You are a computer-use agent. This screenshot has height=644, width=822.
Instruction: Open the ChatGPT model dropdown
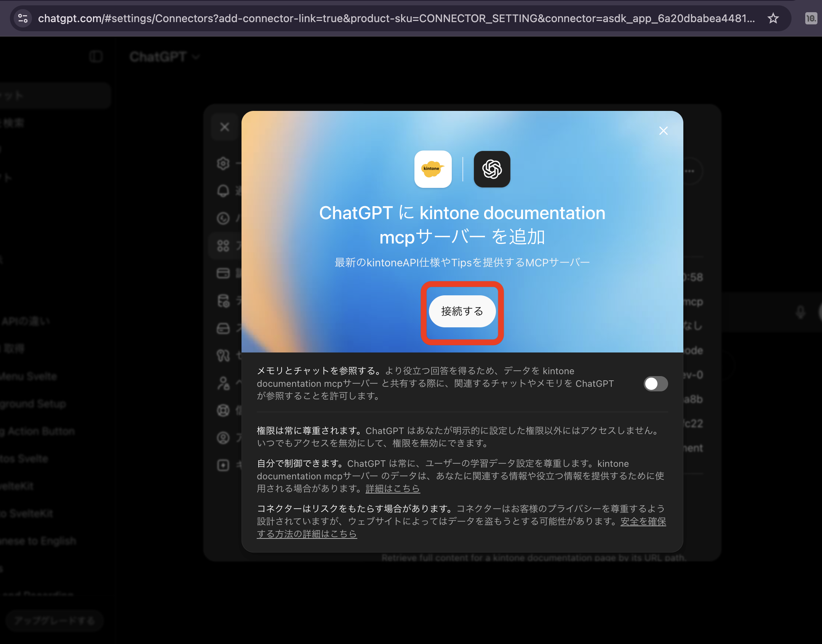coord(165,57)
